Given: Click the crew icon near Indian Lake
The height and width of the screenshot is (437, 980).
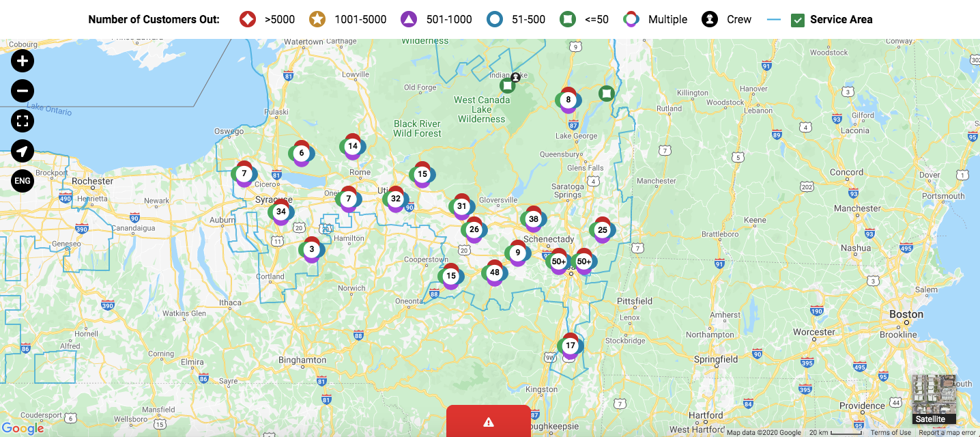Looking at the screenshot, I should (516, 77).
